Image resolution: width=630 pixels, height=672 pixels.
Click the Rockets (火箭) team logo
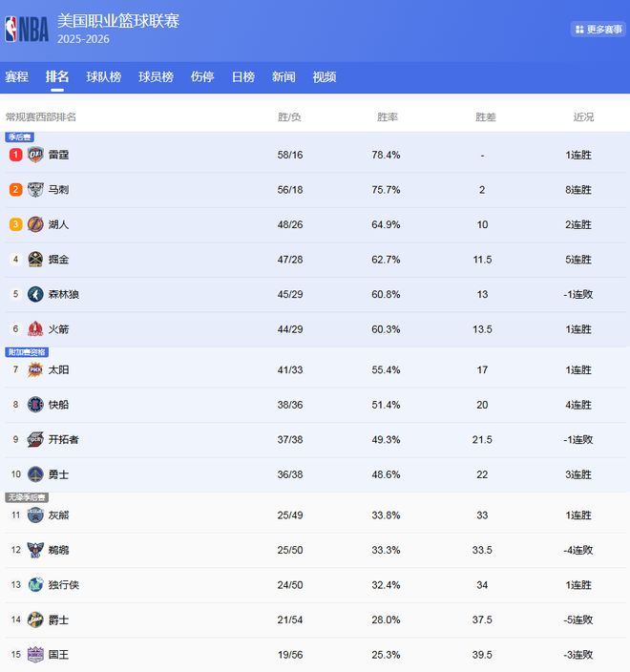pyautogui.click(x=35, y=329)
